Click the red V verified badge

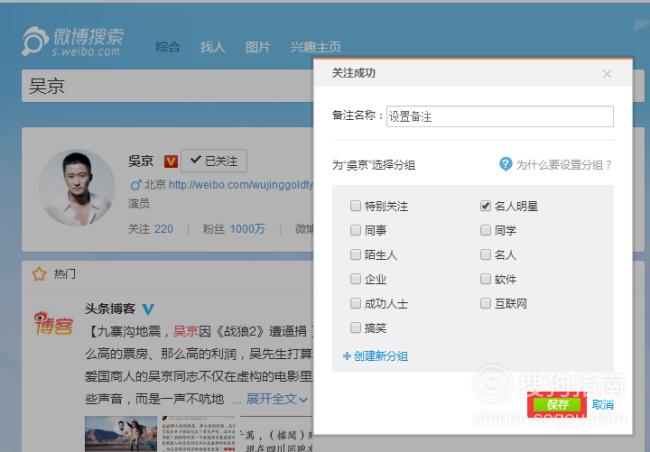(171, 161)
